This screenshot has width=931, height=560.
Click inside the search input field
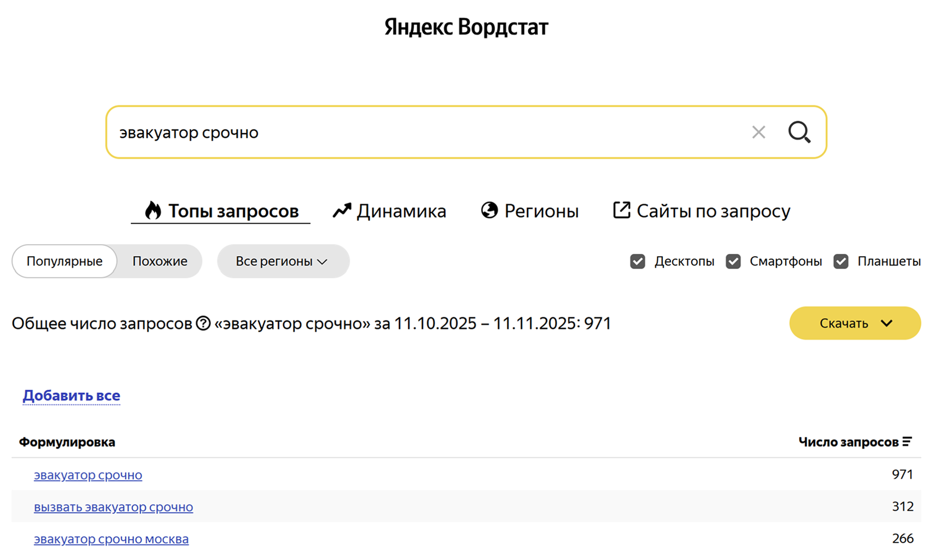[x=405, y=132]
